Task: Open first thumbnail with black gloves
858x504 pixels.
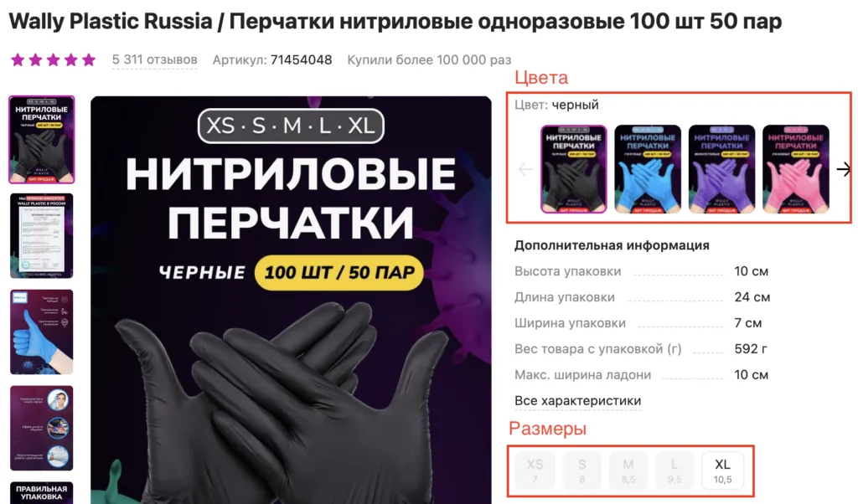Action: coord(42,139)
